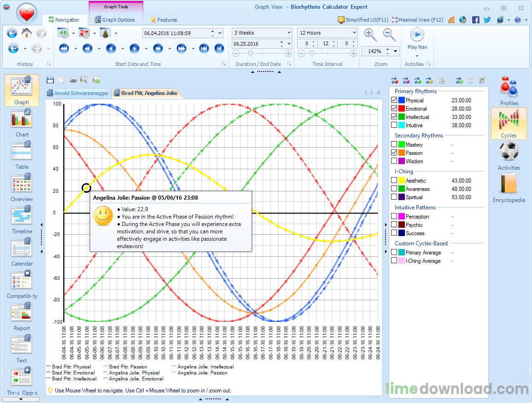Viewport: 532px width, 403px height.
Task: Open the RSS feed icon
Action: pyautogui.click(x=451, y=20)
